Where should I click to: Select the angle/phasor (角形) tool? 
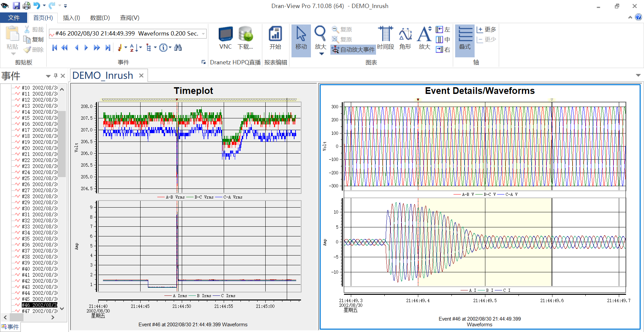(x=405, y=38)
